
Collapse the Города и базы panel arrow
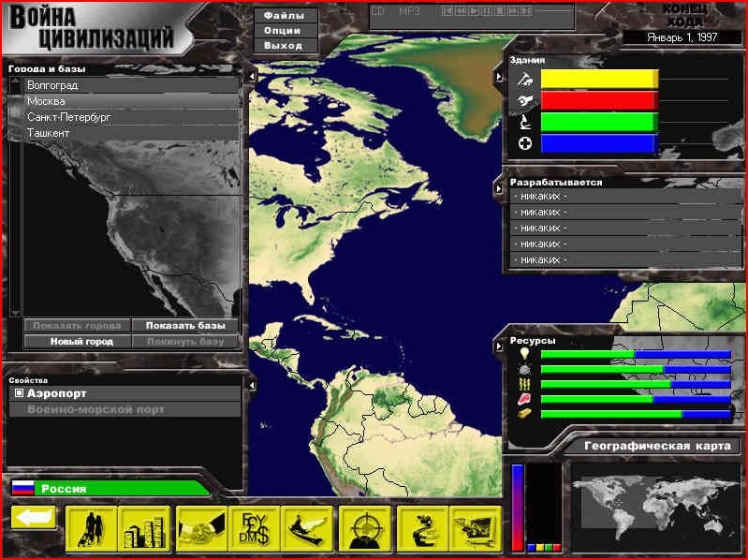[251, 76]
